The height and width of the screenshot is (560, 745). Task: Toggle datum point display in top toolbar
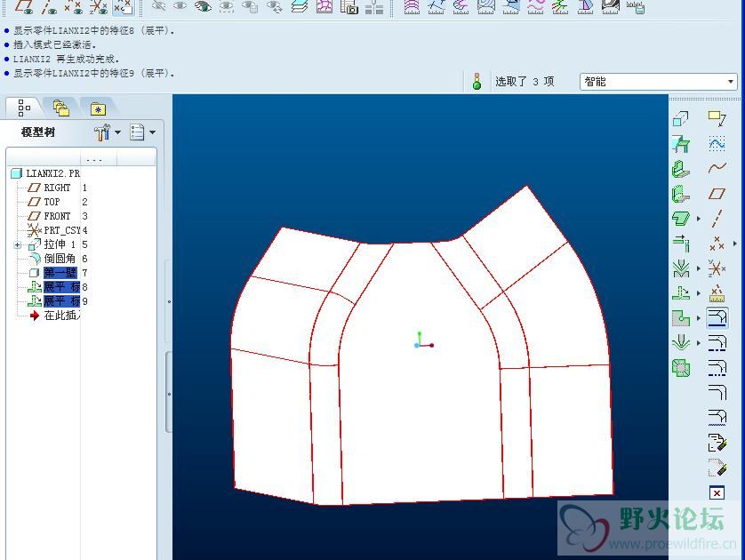pyautogui.click(x=73, y=6)
